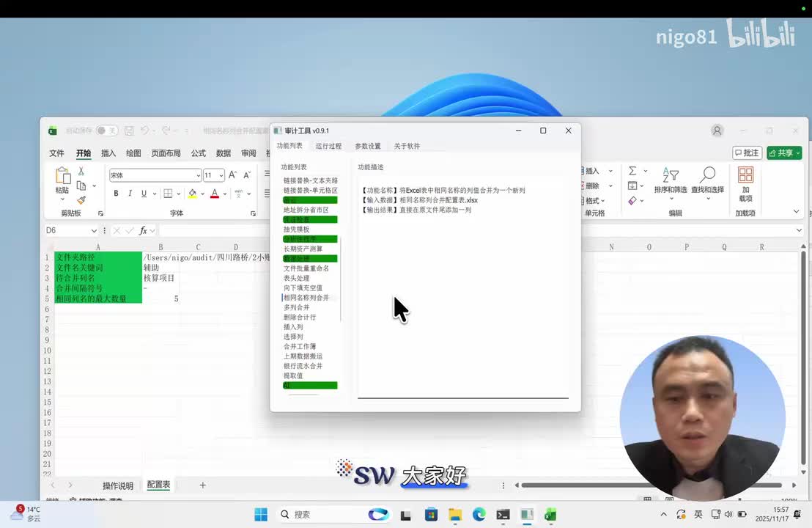Click the Decrease Font Size icon
The height and width of the screenshot is (528, 812).
[x=247, y=175]
